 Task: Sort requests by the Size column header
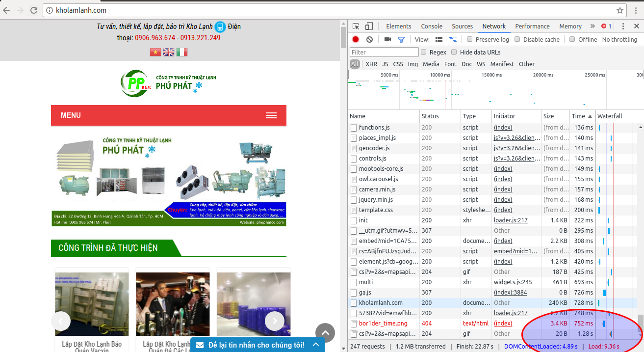555,116
